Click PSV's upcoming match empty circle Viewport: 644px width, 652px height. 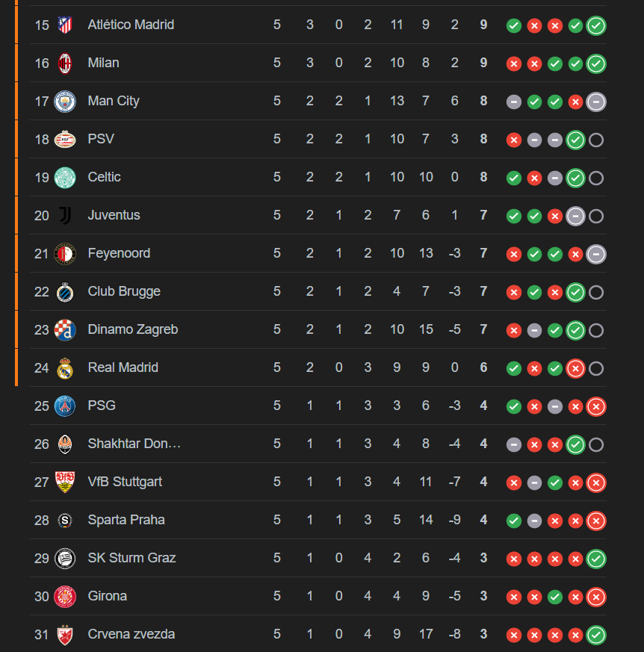click(596, 140)
